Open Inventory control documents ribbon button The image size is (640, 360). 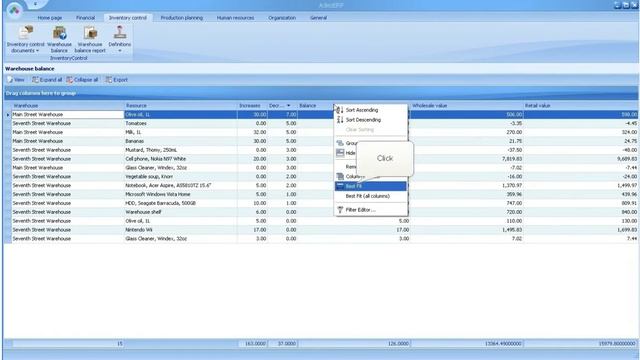point(25,40)
